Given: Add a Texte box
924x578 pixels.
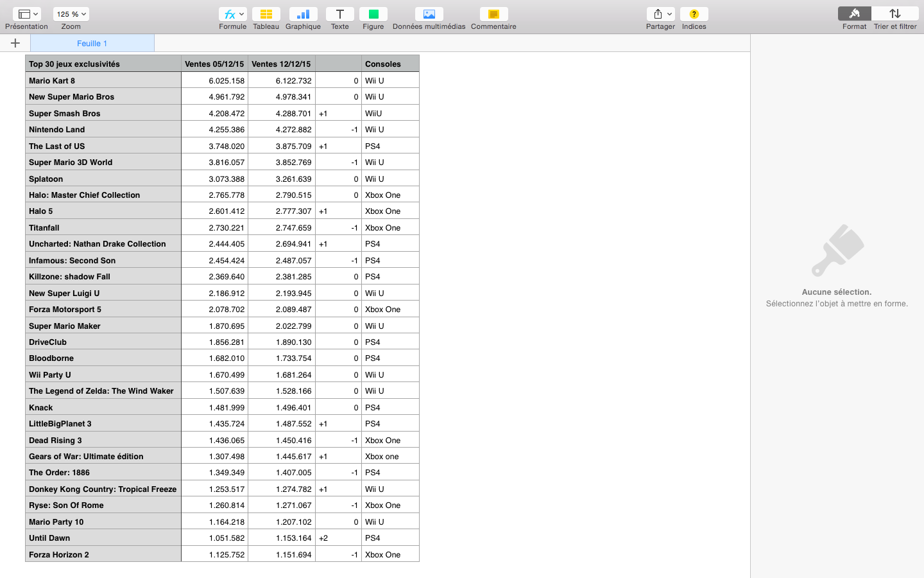Looking at the screenshot, I should click(339, 14).
